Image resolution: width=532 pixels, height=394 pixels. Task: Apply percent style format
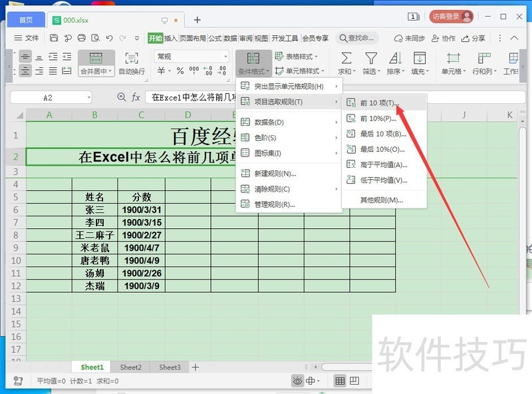click(180, 71)
